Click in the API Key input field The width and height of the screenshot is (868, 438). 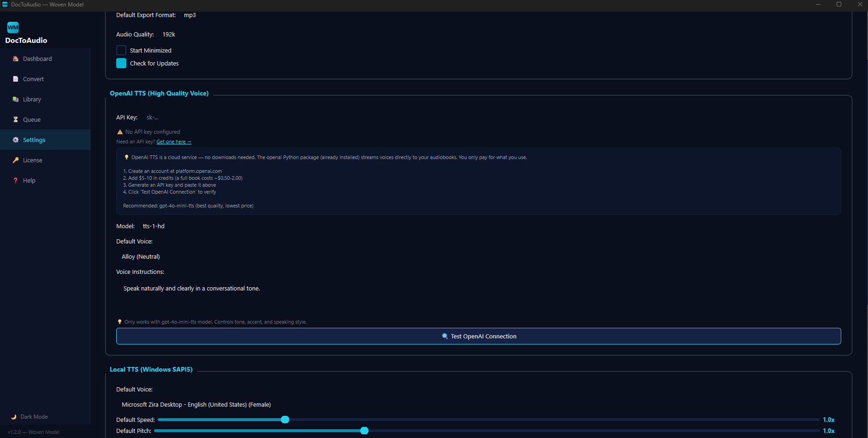click(492, 118)
